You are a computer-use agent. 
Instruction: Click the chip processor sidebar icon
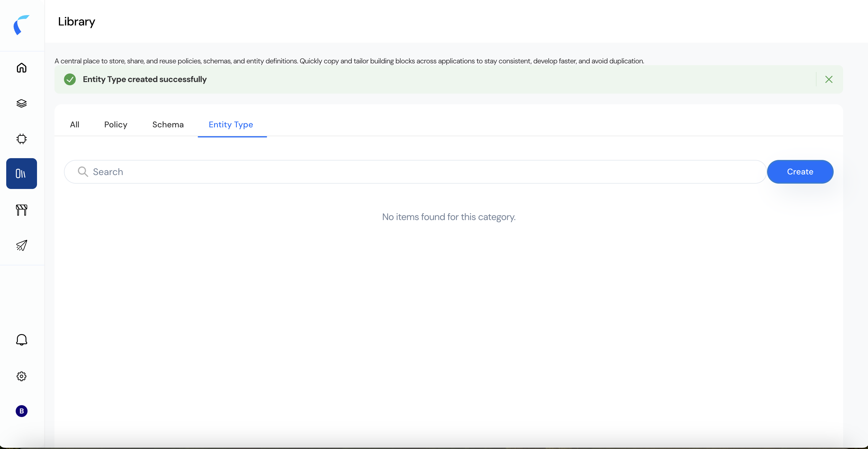tap(22, 139)
